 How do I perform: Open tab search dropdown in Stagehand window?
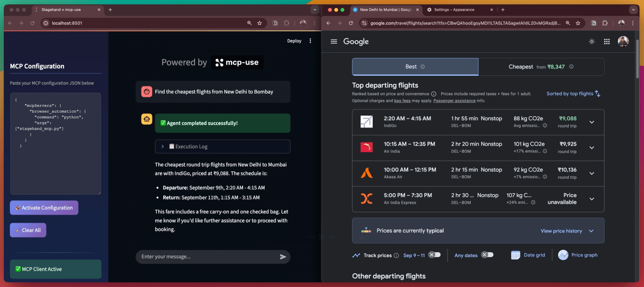point(315,10)
